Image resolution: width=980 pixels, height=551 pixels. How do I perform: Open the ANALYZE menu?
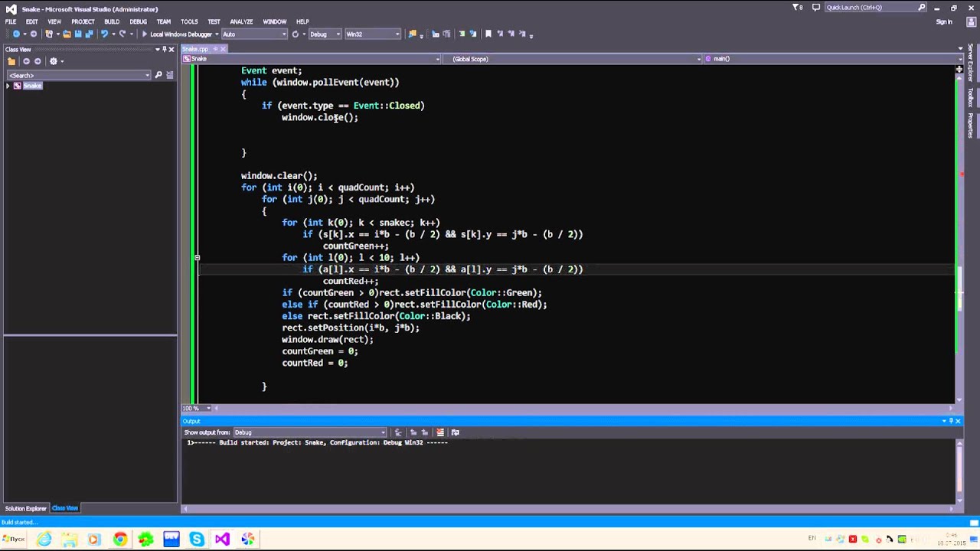[241, 21]
